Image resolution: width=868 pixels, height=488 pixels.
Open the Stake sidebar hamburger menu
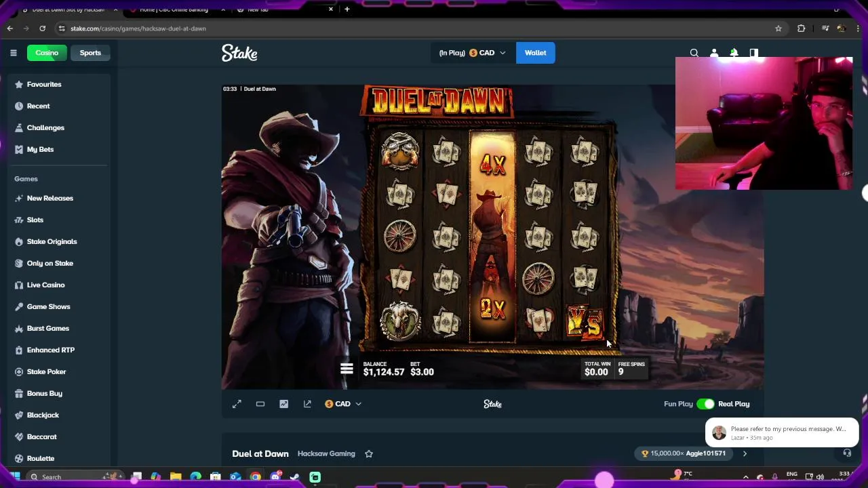coord(13,53)
